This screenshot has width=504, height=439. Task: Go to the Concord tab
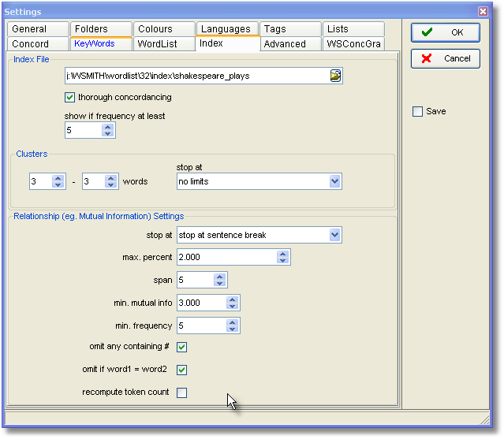click(38, 43)
